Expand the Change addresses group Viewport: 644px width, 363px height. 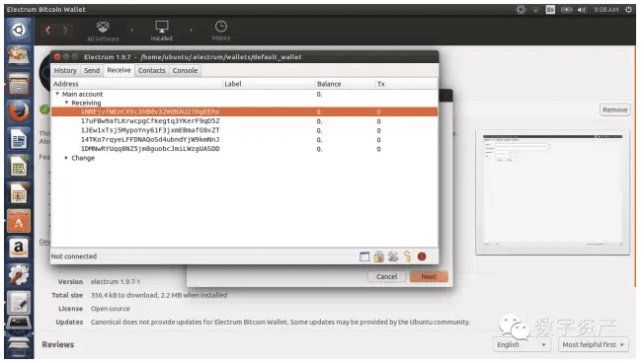tap(66, 158)
